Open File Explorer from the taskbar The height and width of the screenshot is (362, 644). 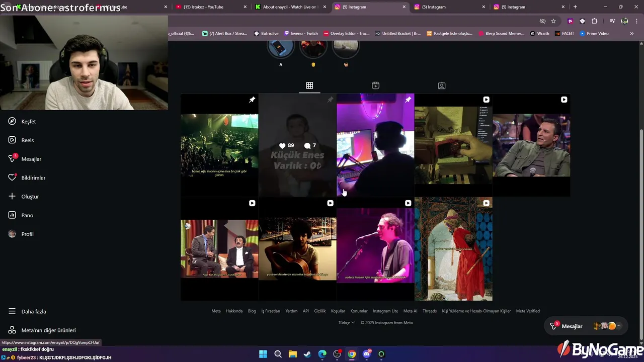[292, 354]
